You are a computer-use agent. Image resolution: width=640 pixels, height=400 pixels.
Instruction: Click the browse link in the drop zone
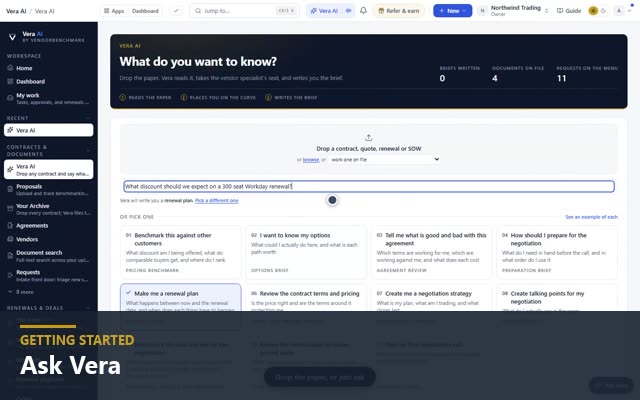[x=311, y=160]
